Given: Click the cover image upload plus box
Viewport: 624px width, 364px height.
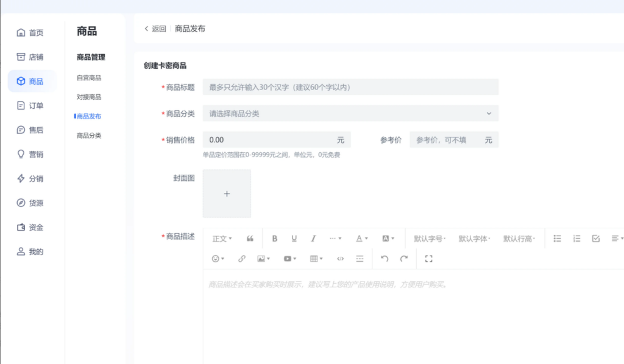Looking at the screenshot, I should coord(227,194).
